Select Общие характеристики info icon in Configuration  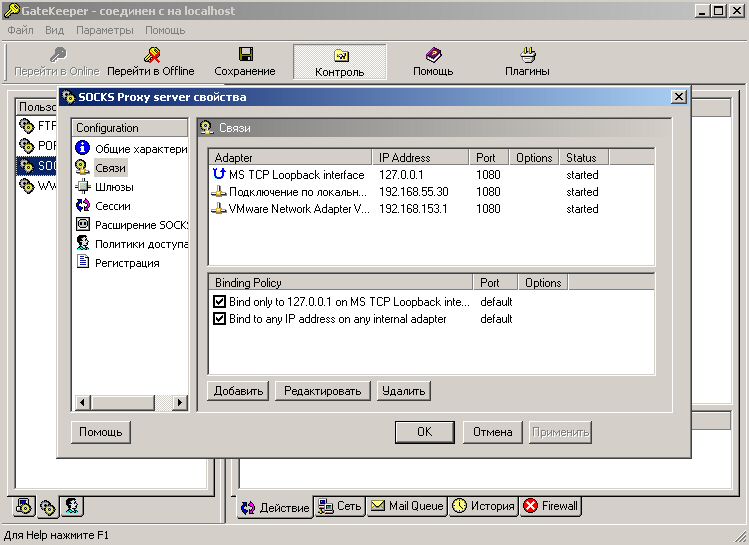(83, 148)
